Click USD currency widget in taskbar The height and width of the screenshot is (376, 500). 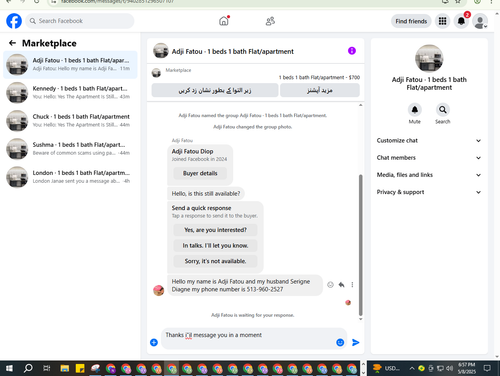click(386, 368)
